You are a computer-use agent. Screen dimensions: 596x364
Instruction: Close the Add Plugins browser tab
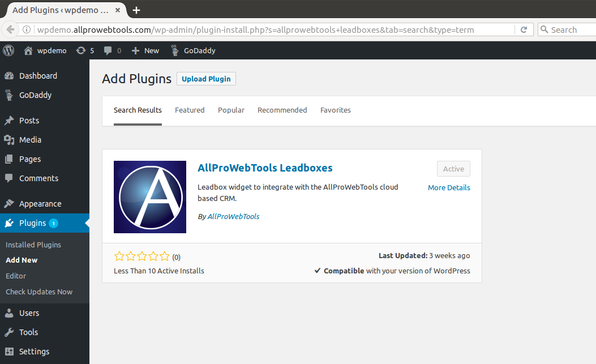(118, 10)
